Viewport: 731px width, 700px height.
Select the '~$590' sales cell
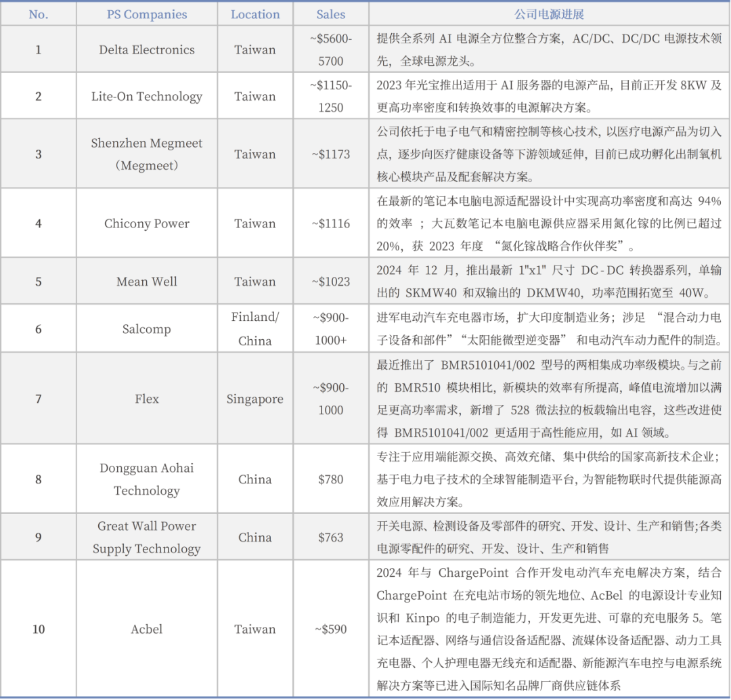(330, 629)
